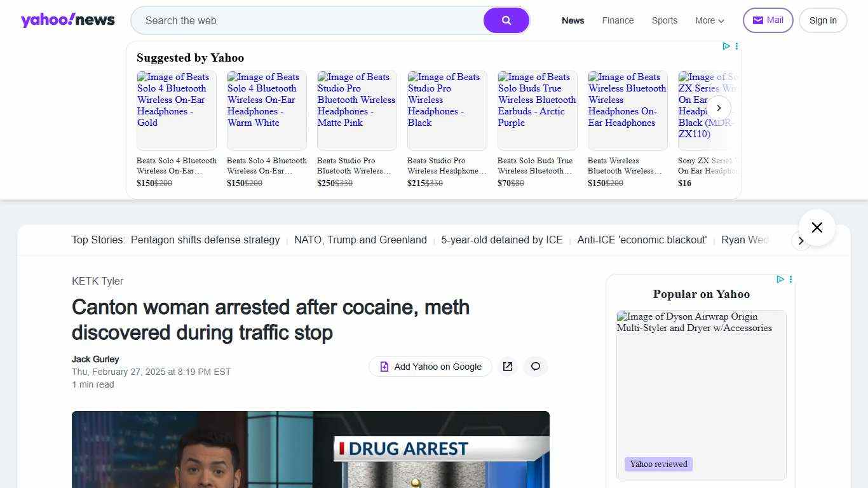This screenshot has height=488, width=868.
Task: Click the share article icon
Action: (508, 367)
